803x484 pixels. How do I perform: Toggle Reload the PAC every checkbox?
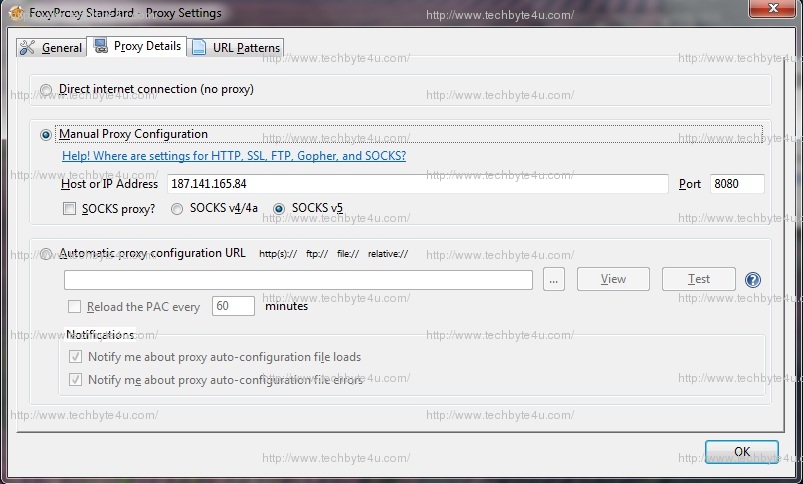point(74,306)
